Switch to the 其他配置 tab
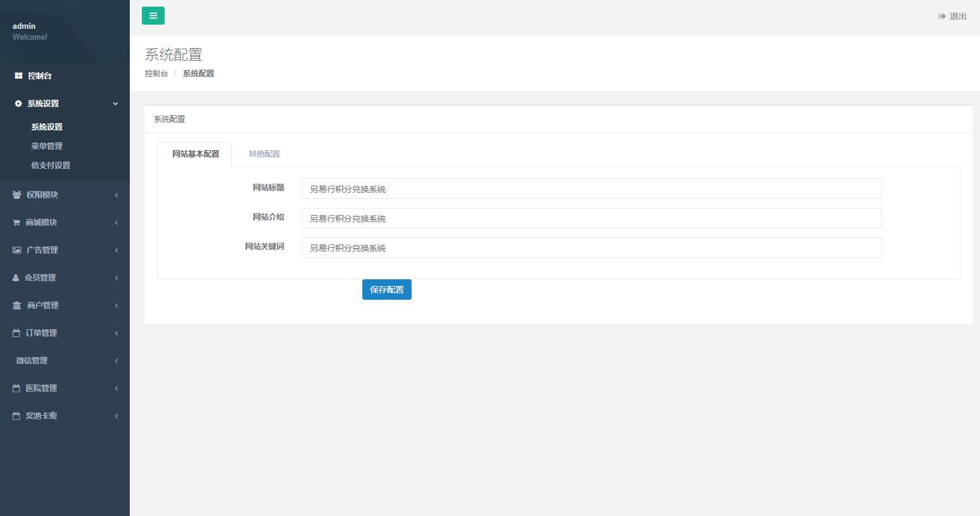This screenshot has height=516, width=980. click(x=264, y=154)
